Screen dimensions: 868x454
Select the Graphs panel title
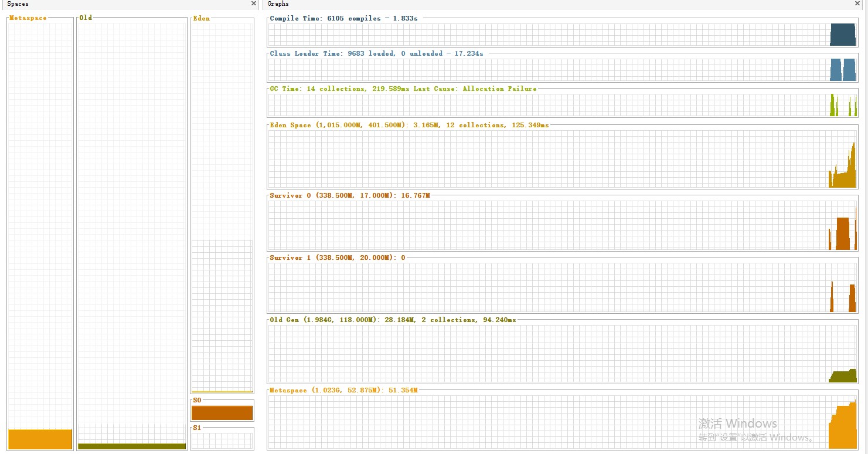[278, 4]
